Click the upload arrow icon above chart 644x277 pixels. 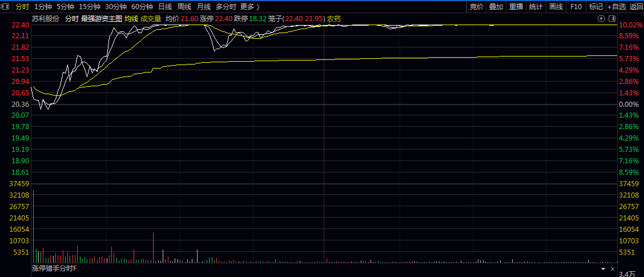coord(601,18)
